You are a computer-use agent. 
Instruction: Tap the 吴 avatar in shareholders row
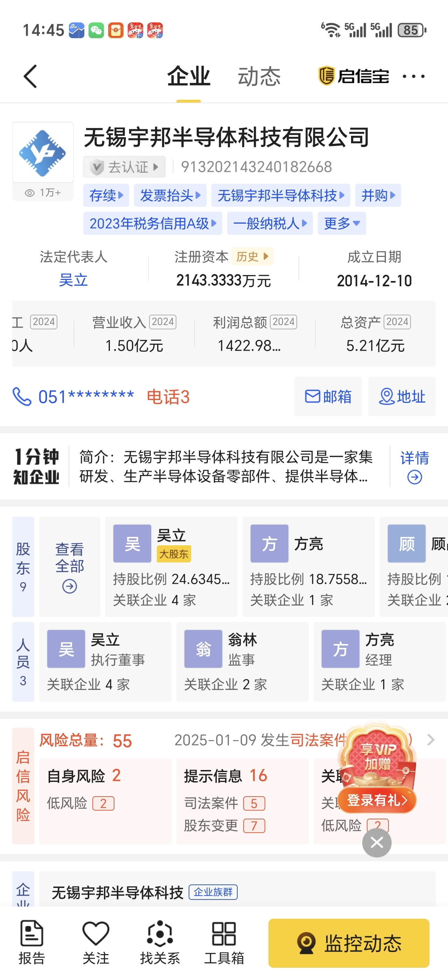[x=132, y=543]
